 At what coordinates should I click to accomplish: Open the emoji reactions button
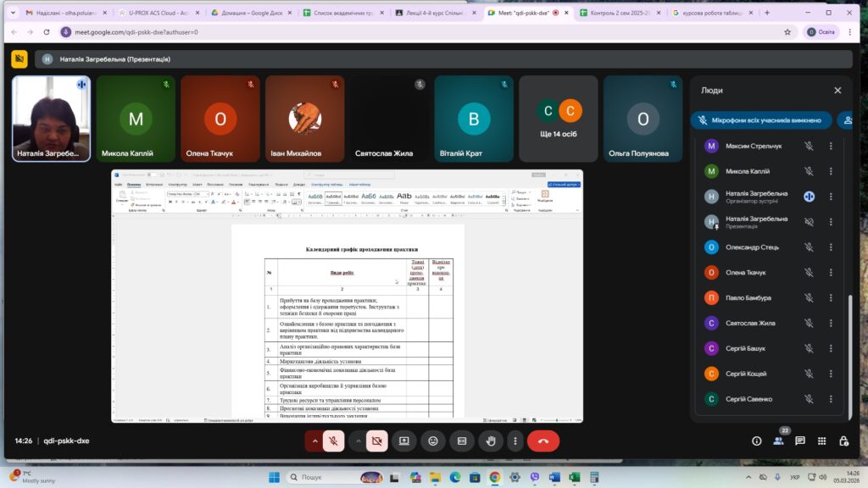(433, 441)
